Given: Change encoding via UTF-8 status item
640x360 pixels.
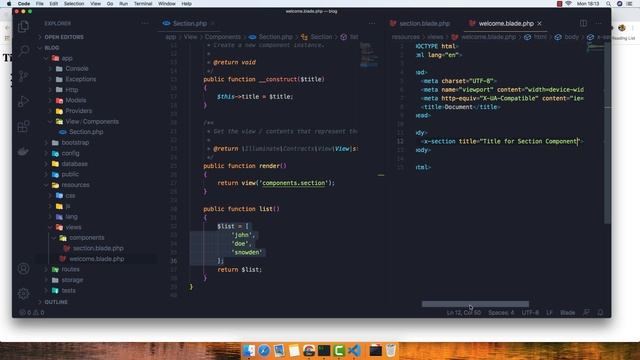Looking at the screenshot, I should point(530,313).
